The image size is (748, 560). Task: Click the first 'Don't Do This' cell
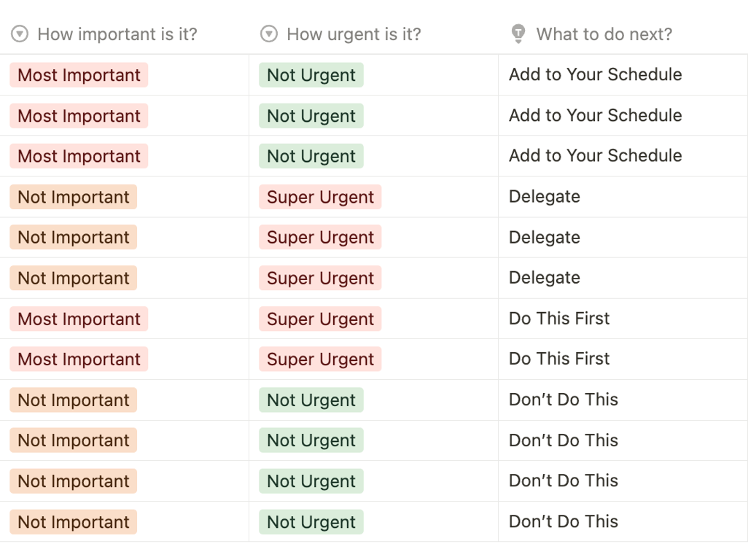623,400
